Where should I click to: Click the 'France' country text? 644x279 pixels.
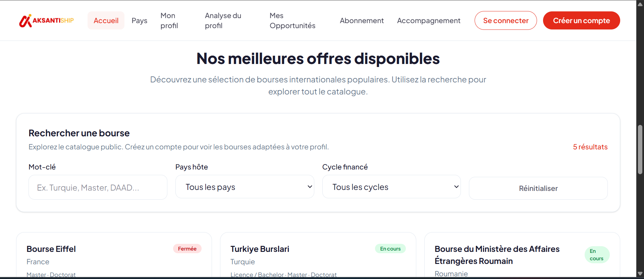tap(38, 262)
